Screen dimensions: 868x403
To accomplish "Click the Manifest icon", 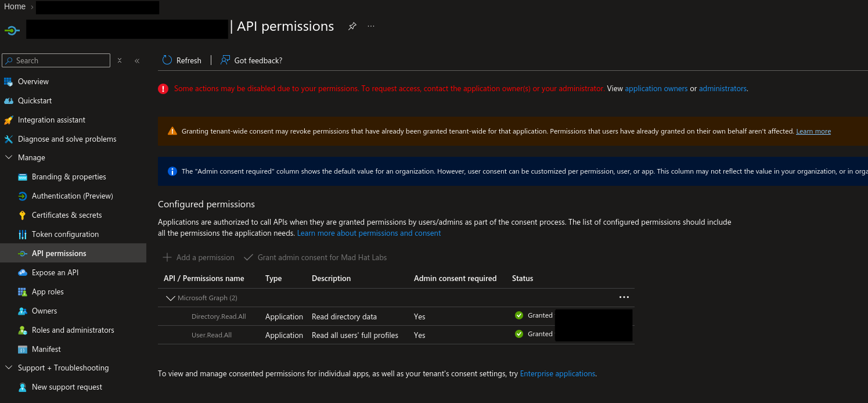I will point(23,349).
